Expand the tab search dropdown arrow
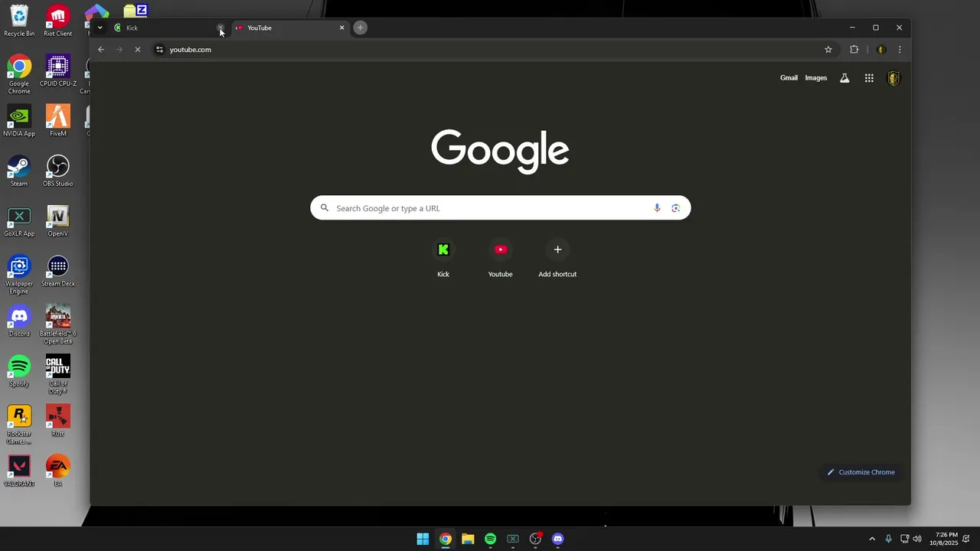980x551 pixels. (100, 28)
